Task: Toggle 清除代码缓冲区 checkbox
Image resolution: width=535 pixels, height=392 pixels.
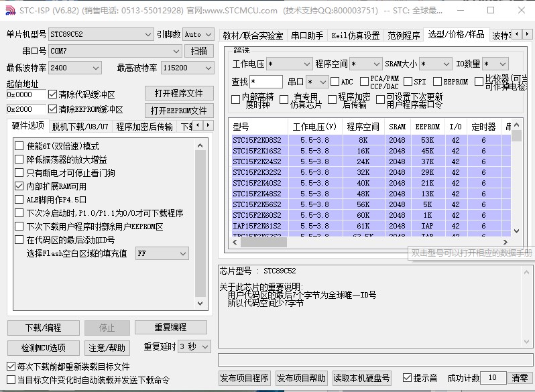Action: coord(52,94)
